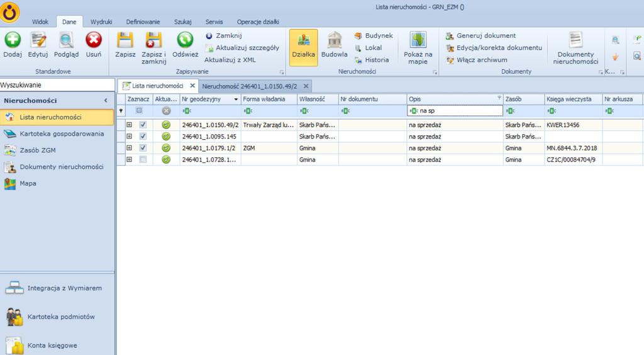Open Nr geodezyjny column dropdown arrow
The height and width of the screenshot is (355, 644).
(236, 99)
